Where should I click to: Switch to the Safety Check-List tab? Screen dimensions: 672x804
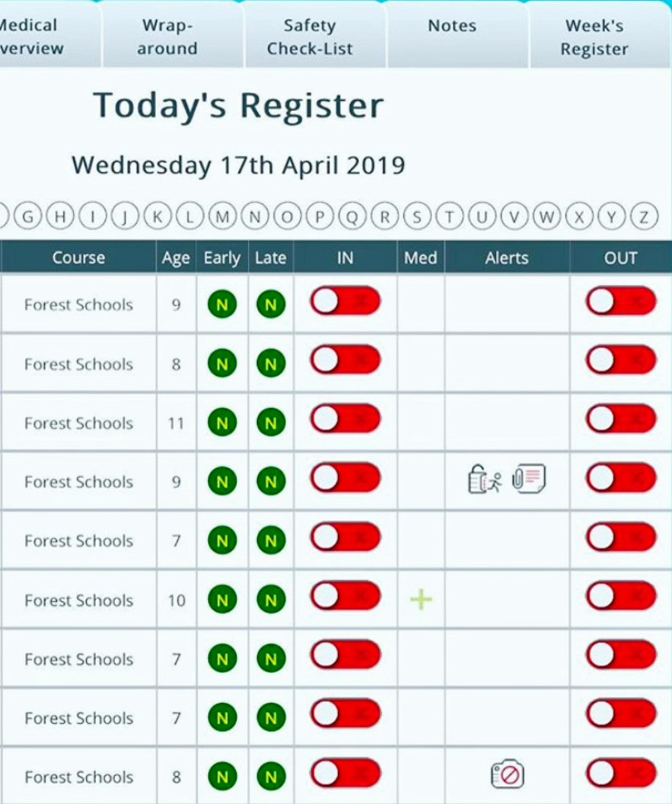point(310,37)
